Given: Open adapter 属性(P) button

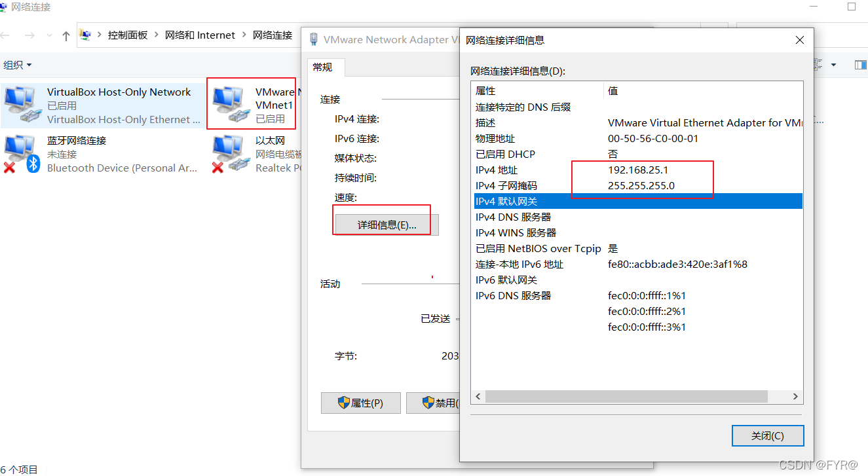Looking at the screenshot, I should [x=361, y=403].
